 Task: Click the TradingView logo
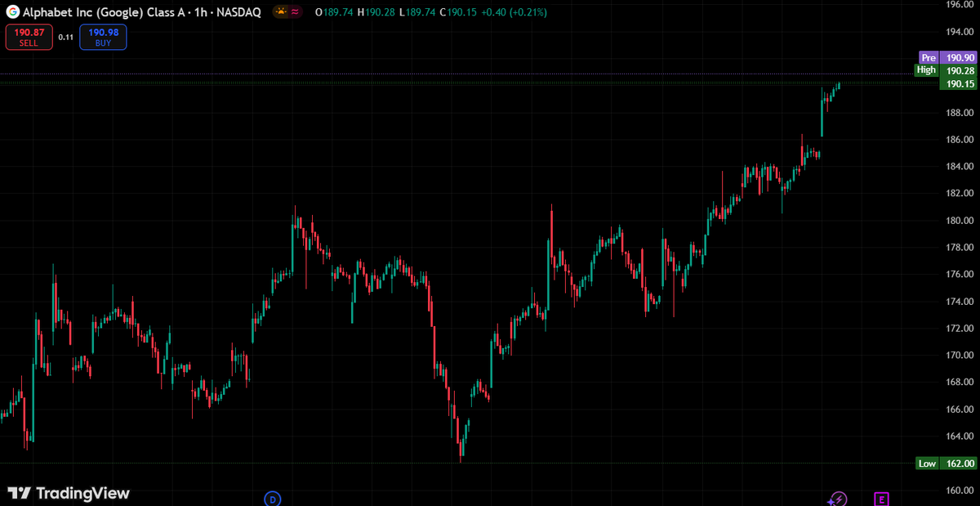(x=69, y=493)
